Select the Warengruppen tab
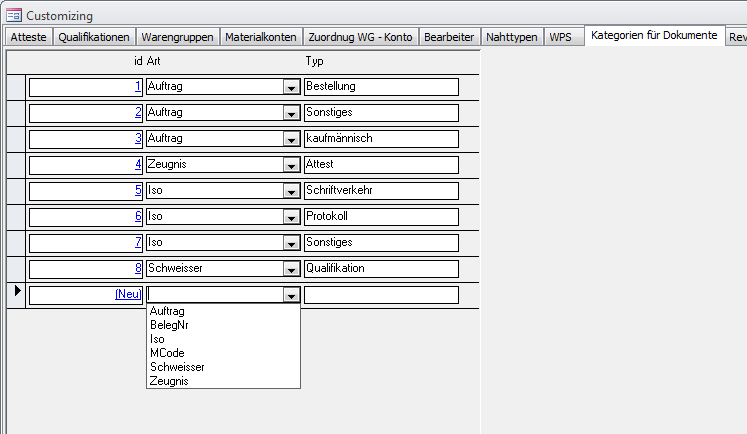The height and width of the screenshot is (434, 747). click(x=177, y=37)
